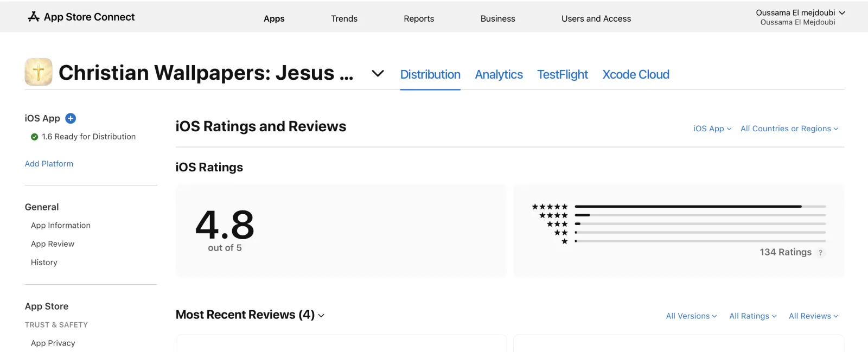Open All Countries or Regions dropdown

pos(789,129)
